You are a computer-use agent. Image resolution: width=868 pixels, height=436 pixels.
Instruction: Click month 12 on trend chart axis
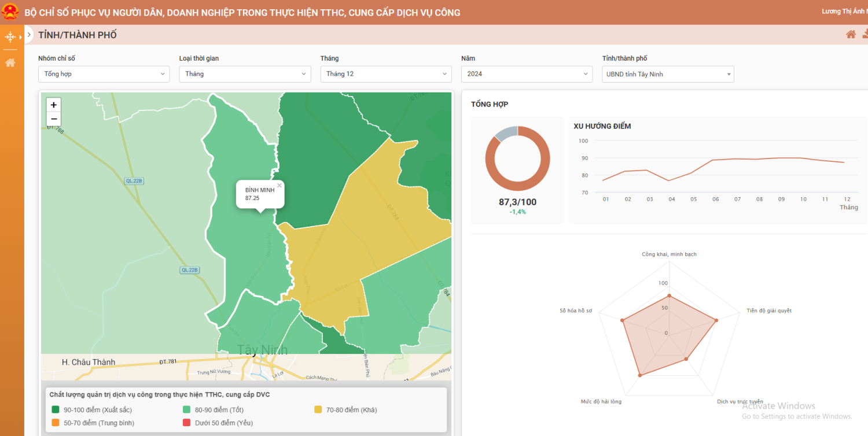[847, 199]
